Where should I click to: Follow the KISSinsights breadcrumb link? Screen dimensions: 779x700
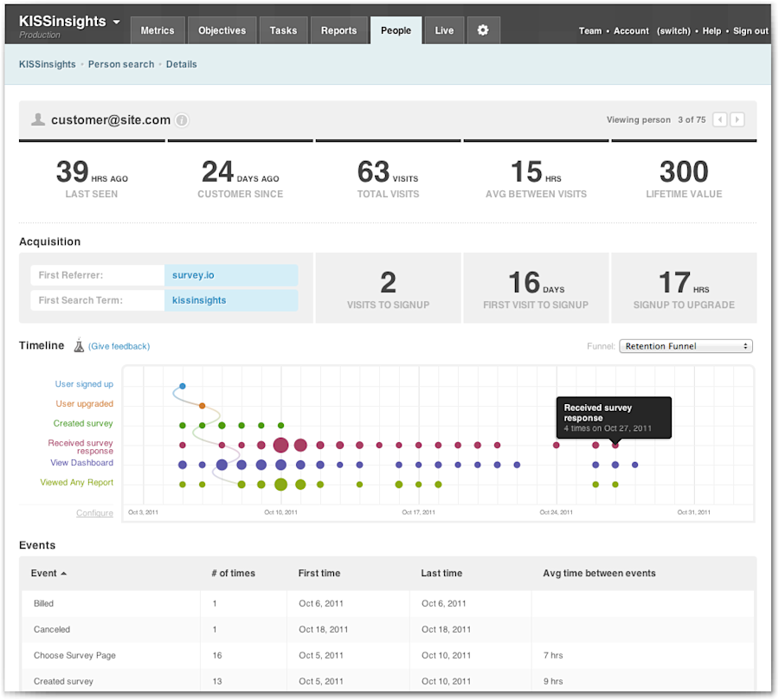48,64
